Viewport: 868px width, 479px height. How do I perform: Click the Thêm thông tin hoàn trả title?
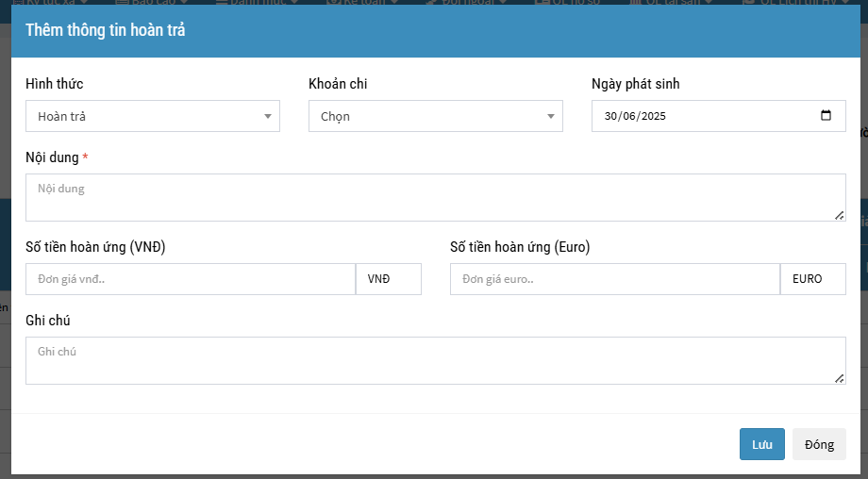[x=106, y=30]
